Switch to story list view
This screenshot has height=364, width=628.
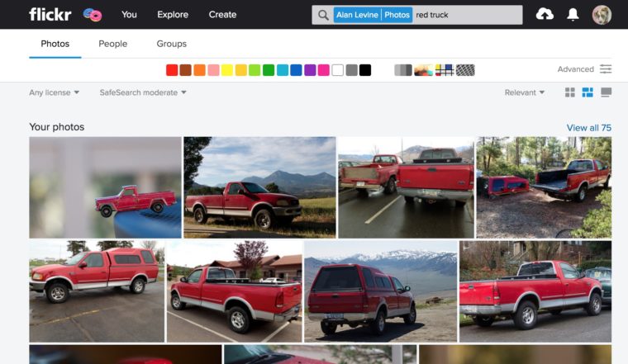tap(606, 92)
